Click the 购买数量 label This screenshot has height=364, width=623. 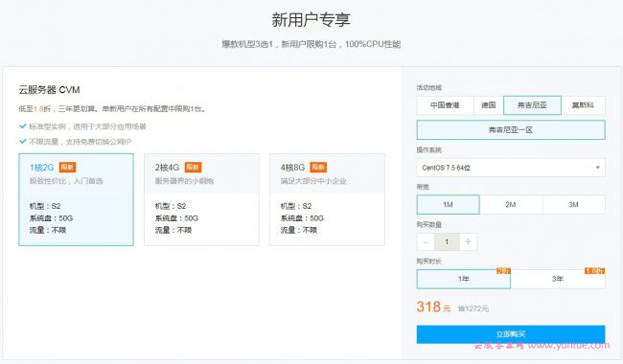pyautogui.click(x=429, y=224)
